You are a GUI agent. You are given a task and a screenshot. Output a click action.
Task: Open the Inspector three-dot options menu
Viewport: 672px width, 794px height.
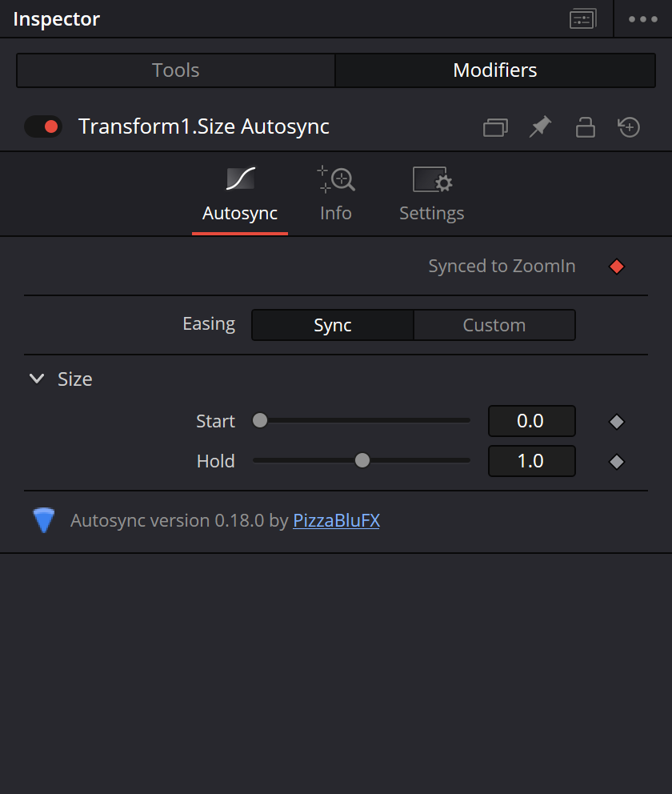[642, 19]
